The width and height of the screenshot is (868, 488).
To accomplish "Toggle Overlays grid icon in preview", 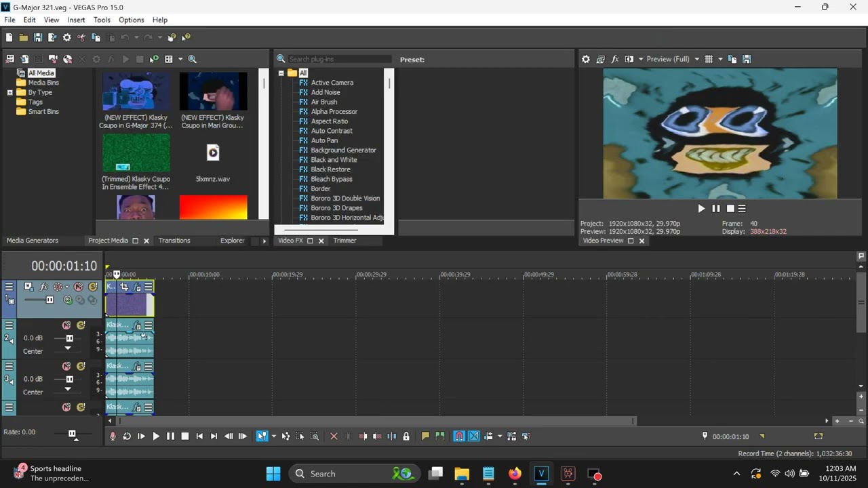I will pos(709,59).
